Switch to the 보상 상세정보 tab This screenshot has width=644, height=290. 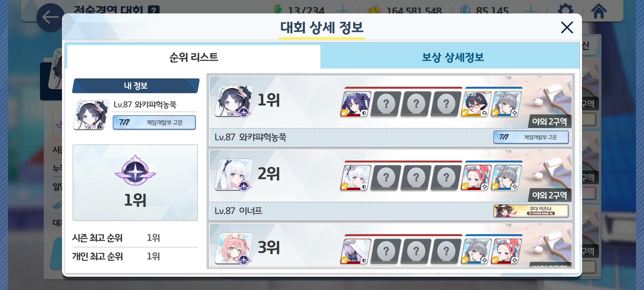point(453,57)
